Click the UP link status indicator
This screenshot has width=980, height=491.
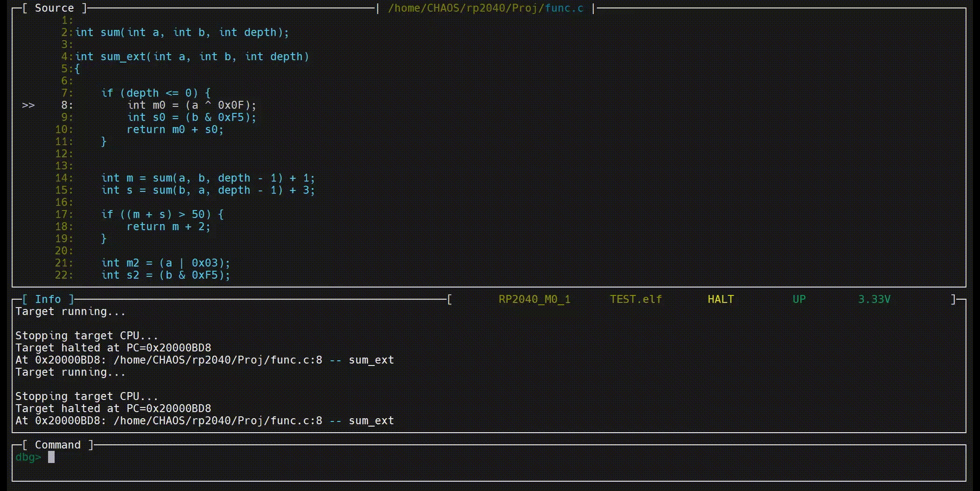(799, 299)
